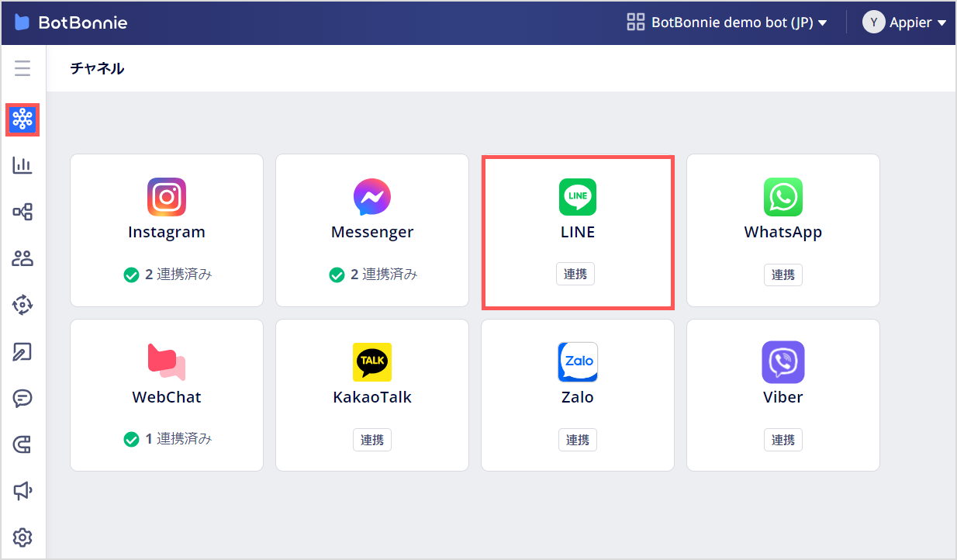Click Messenger's 2 連携済み status
The image size is (957, 560).
point(373,274)
